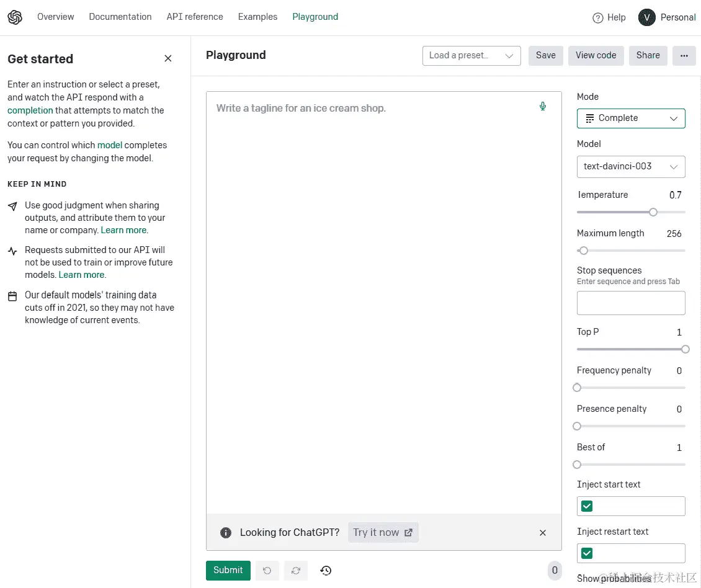
Task: Open the Model dropdown showing text-davinci-003
Action: pyautogui.click(x=631, y=166)
